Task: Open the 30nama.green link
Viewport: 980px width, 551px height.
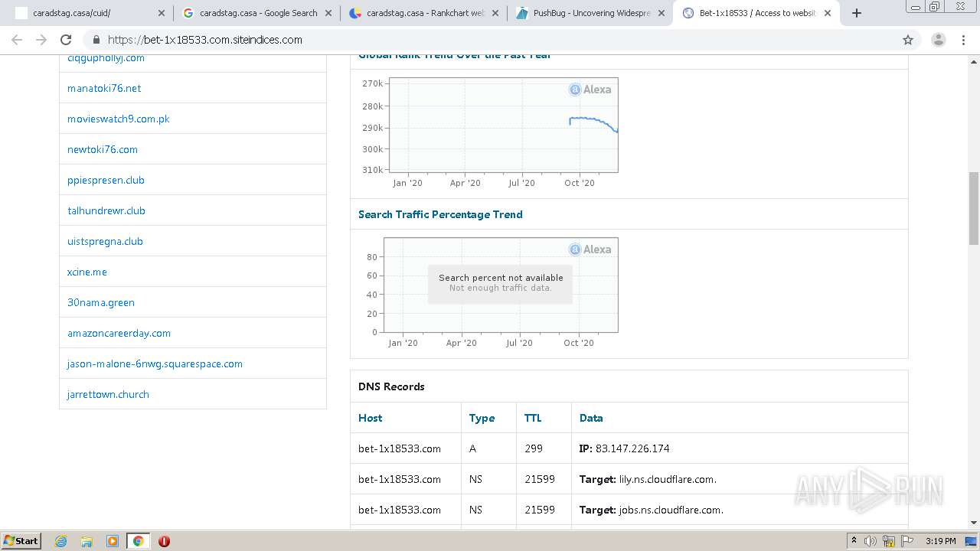Action: 101,302
